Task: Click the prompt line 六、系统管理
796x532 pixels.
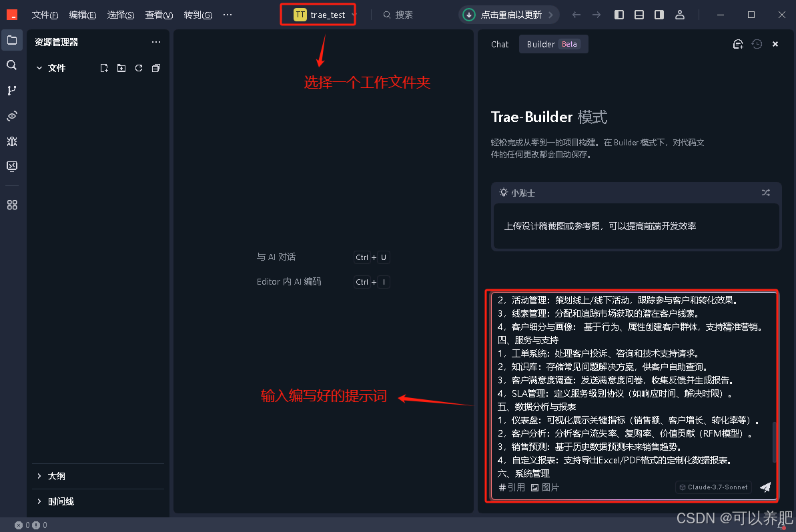Action: 523,474
